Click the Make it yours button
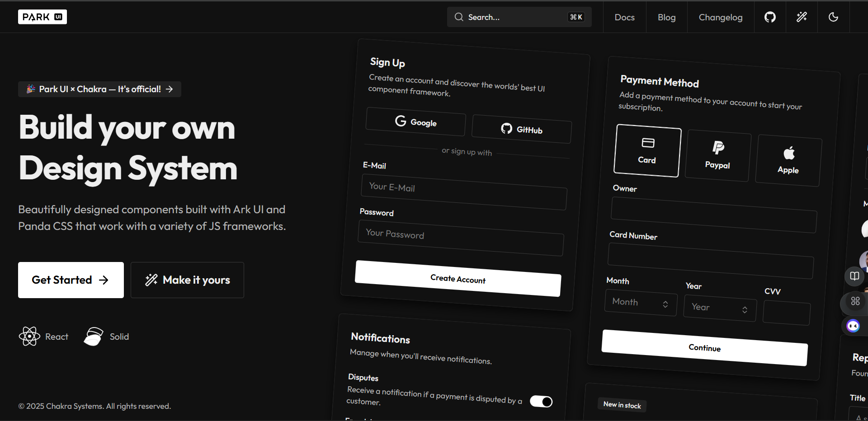868x421 pixels. coord(187,280)
